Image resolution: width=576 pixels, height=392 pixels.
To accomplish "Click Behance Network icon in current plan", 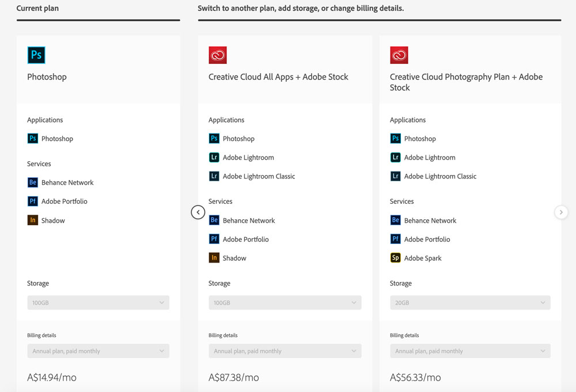I will pyautogui.click(x=33, y=182).
